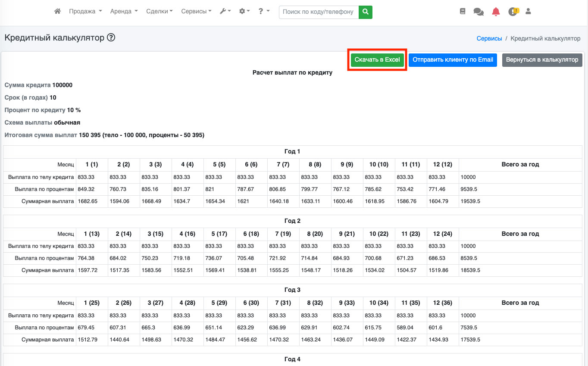This screenshot has width=588, height=366.
Task: Follow the Сервисы breadcrumb link
Action: click(x=489, y=38)
